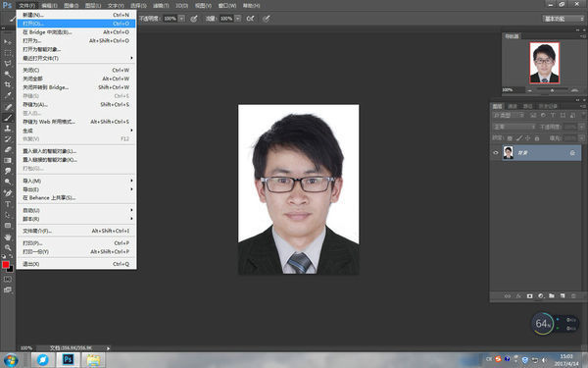The height and width of the screenshot is (368, 588).
Task: Select the Pen tool
Action: click(x=8, y=193)
